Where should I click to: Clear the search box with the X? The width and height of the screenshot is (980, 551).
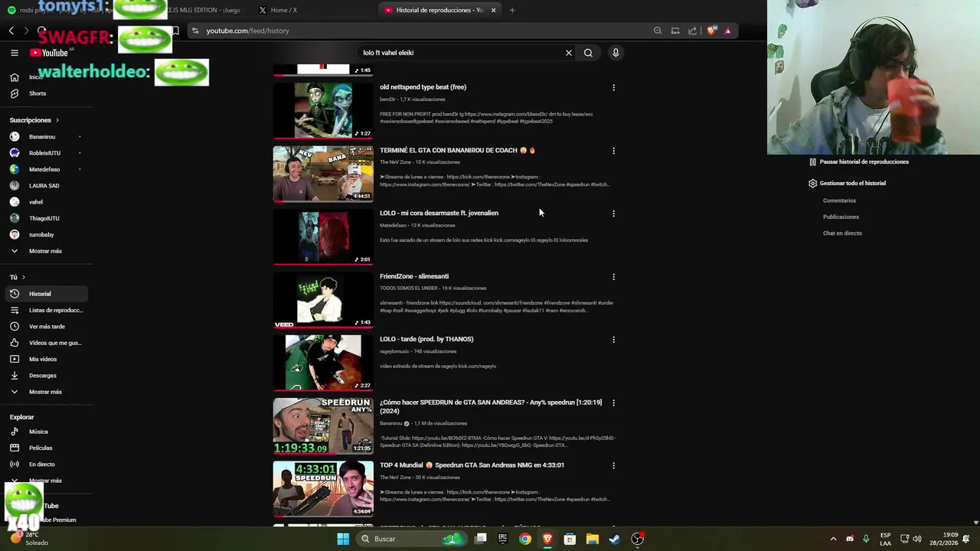point(569,53)
